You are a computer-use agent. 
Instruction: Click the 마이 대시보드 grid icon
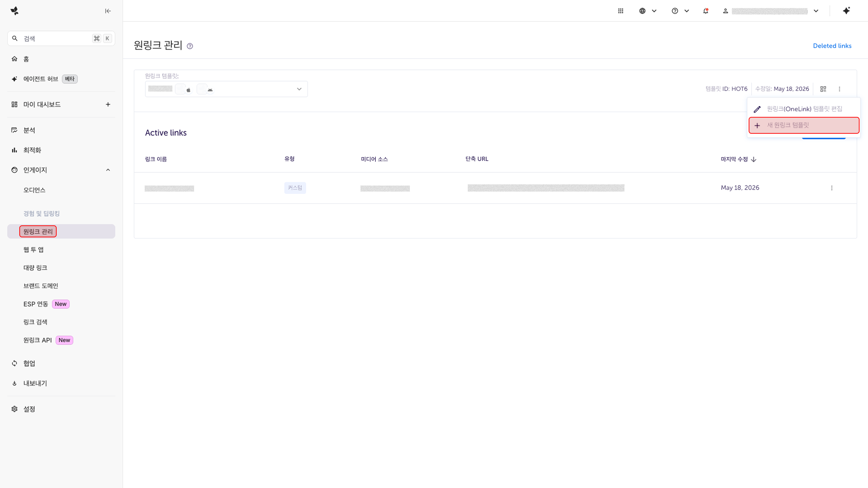point(14,104)
